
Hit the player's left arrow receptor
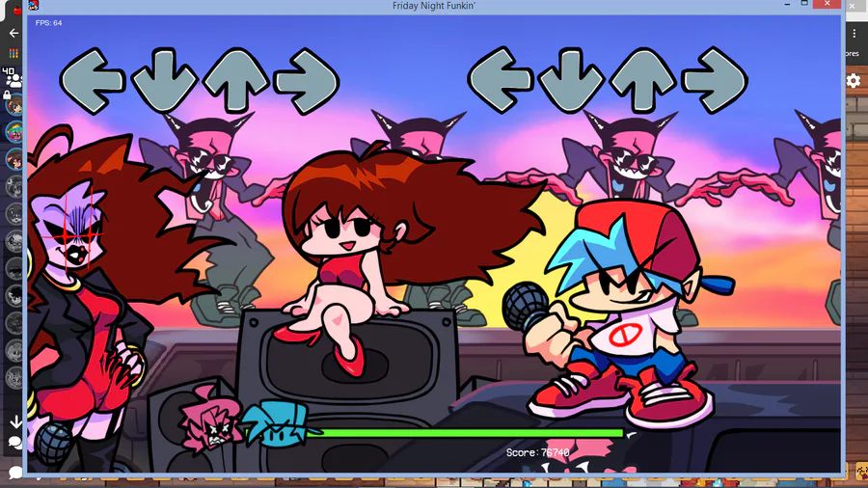(x=500, y=80)
